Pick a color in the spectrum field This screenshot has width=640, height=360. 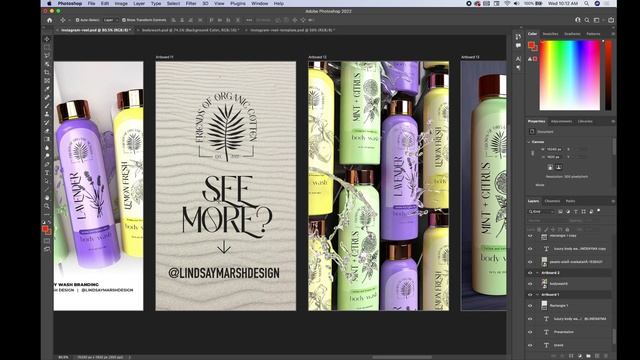[x=570, y=76]
